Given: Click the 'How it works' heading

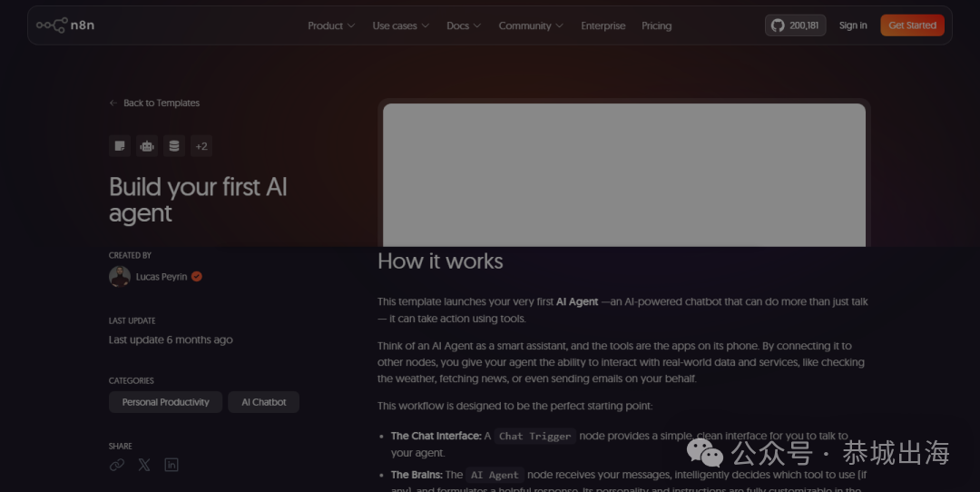Looking at the screenshot, I should click(x=440, y=261).
